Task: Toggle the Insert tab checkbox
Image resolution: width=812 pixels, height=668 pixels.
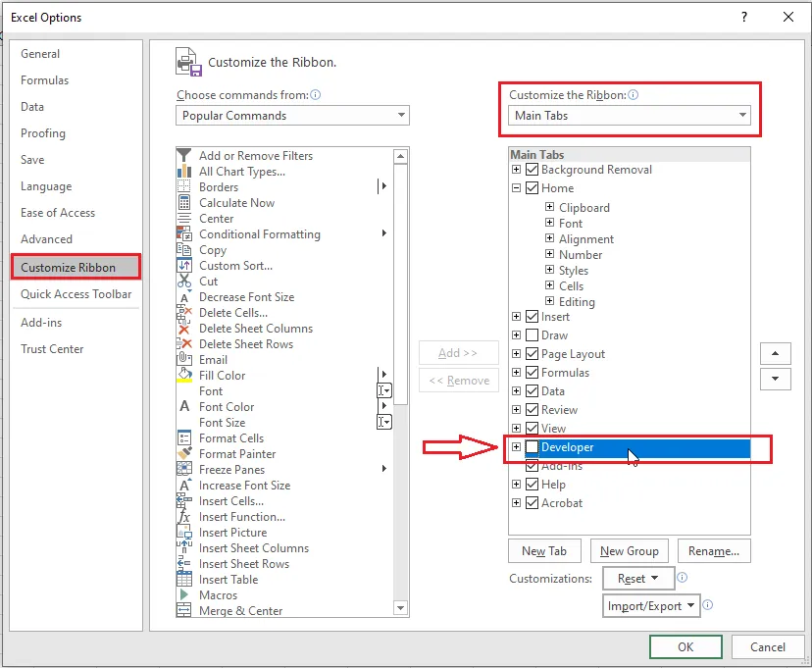Action: coord(532,317)
